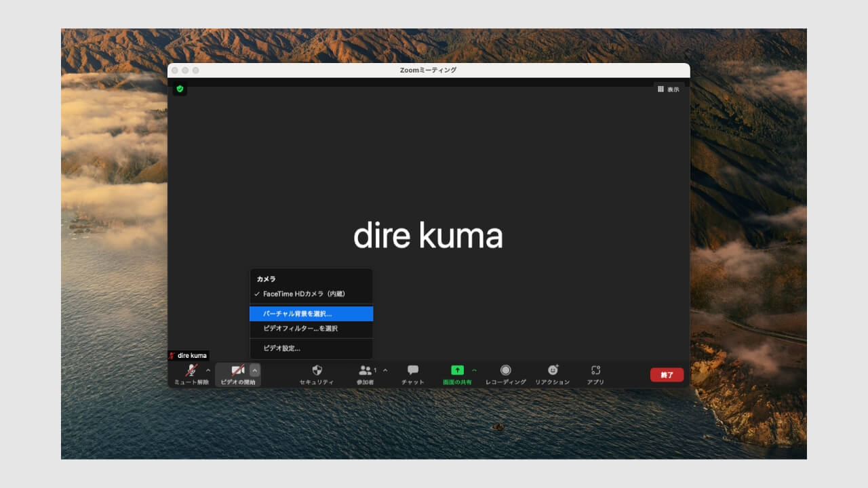Click the Zoomミーティング window title
The height and width of the screenshot is (488, 868).
(x=429, y=70)
